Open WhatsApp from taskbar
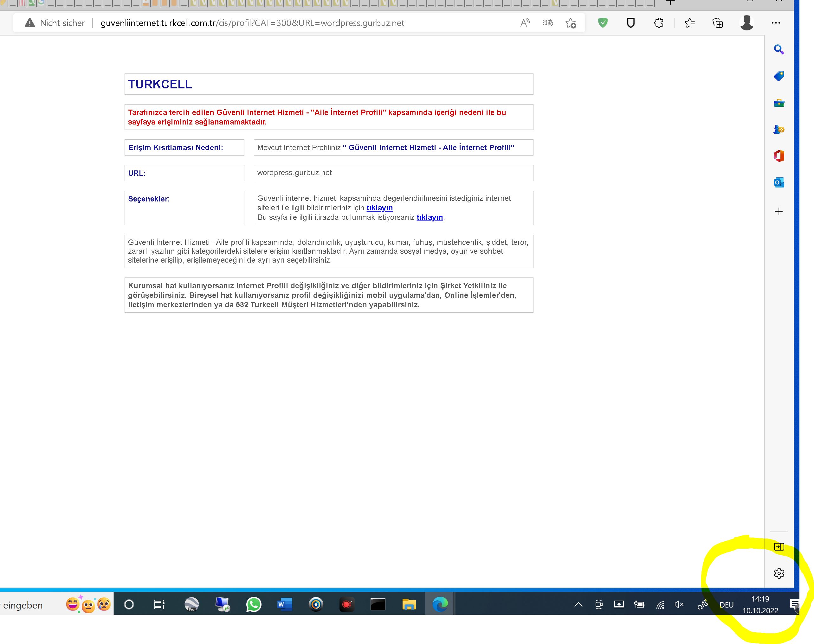The width and height of the screenshot is (814, 644). pos(254,605)
